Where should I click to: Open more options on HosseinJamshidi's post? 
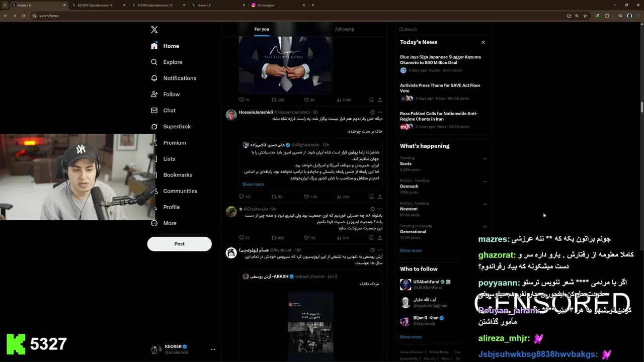point(380,112)
